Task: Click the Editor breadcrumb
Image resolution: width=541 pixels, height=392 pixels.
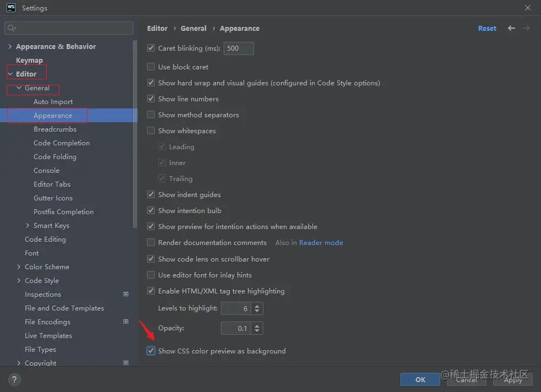Action: (158, 28)
